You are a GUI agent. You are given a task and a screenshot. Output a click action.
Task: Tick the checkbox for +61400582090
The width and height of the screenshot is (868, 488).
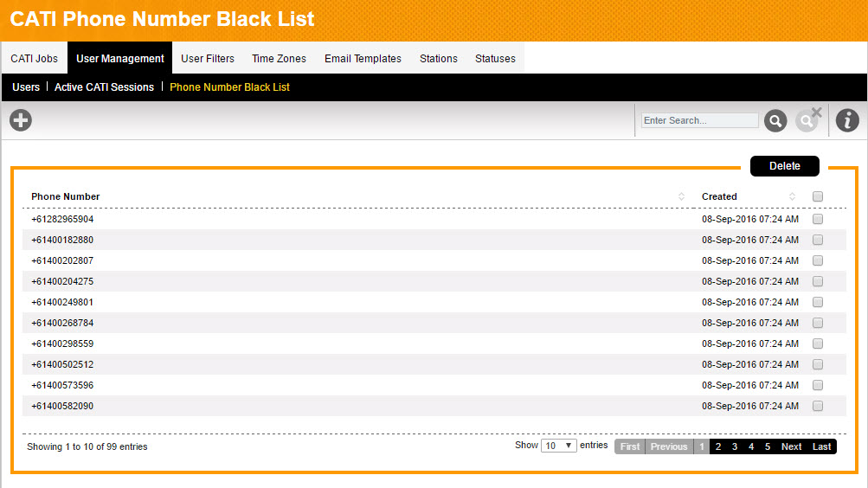pos(818,406)
